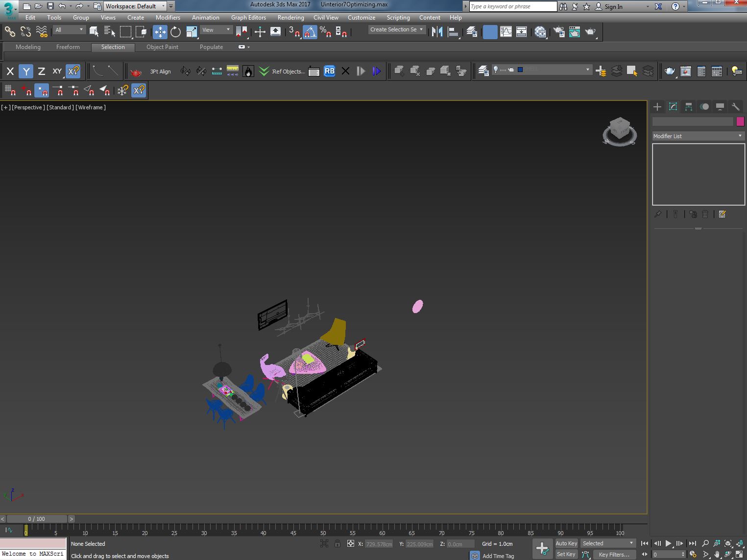Click the viewport [Wireframe] label
747x560 pixels.
[91, 107]
